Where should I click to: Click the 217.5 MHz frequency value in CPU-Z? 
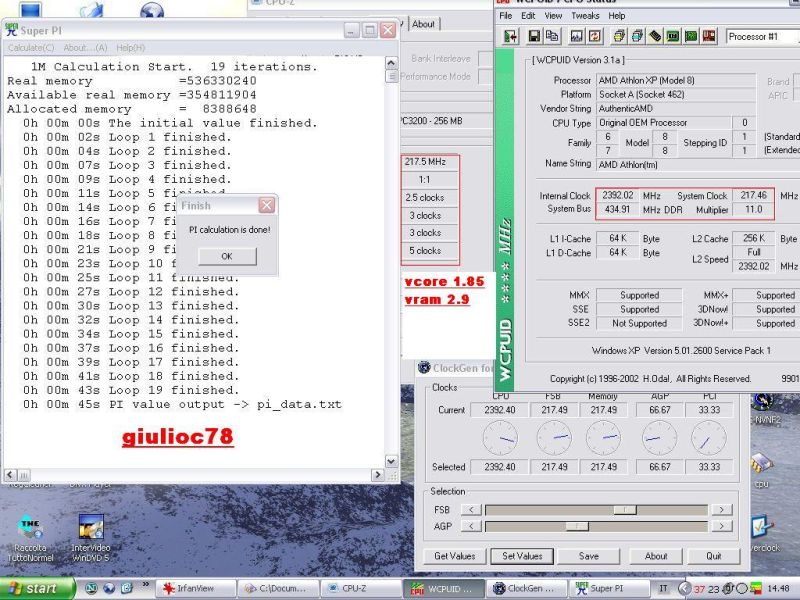(425, 162)
